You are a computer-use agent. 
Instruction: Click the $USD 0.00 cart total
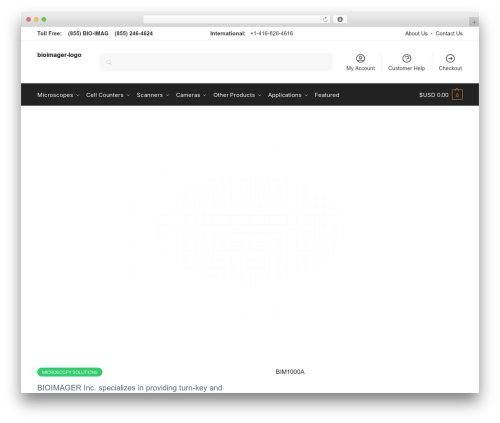[x=434, y=95]
